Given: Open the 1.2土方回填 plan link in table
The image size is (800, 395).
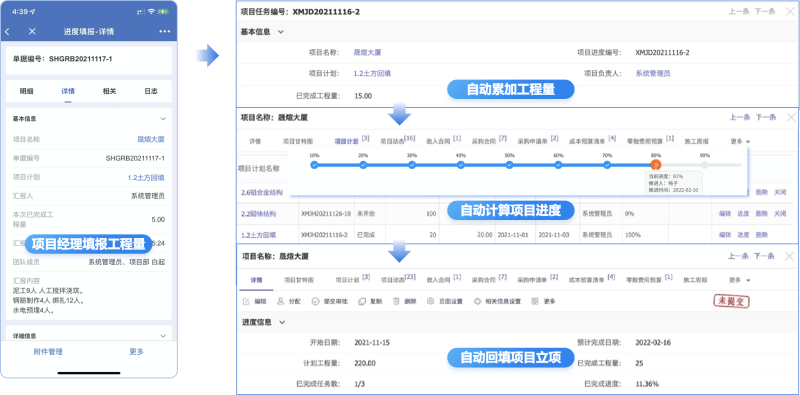Looking at the screenshot, I should pos(259,235).
